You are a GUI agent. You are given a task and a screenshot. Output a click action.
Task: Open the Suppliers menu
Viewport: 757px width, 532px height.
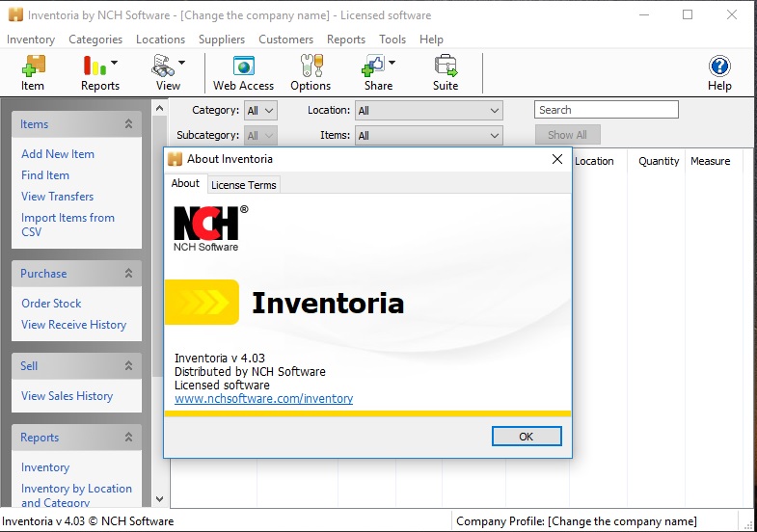[x=222, y=40]
